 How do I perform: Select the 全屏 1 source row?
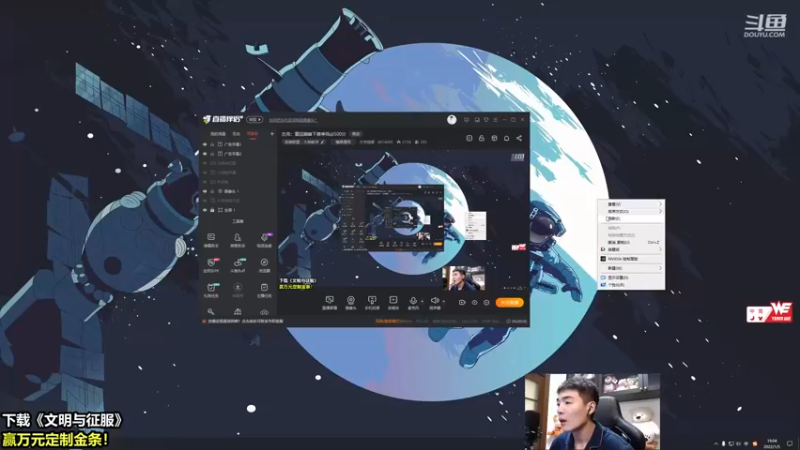pos(238,210)
